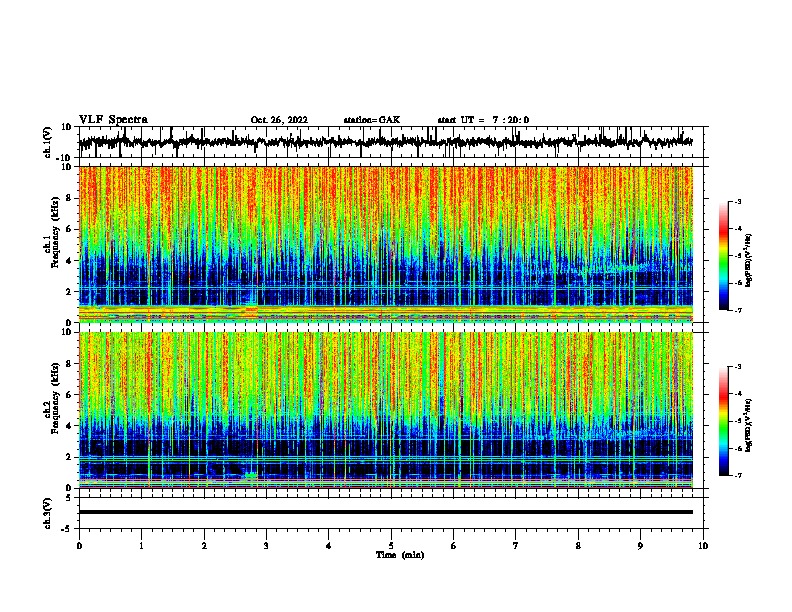Screen dimensions: 792x612
Task: Click the "station=GAK" label
Action: tap(372, 120)
